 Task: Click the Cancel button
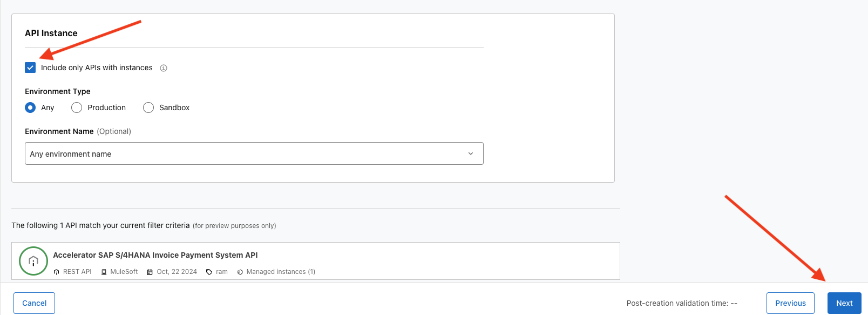coord(34,303)
